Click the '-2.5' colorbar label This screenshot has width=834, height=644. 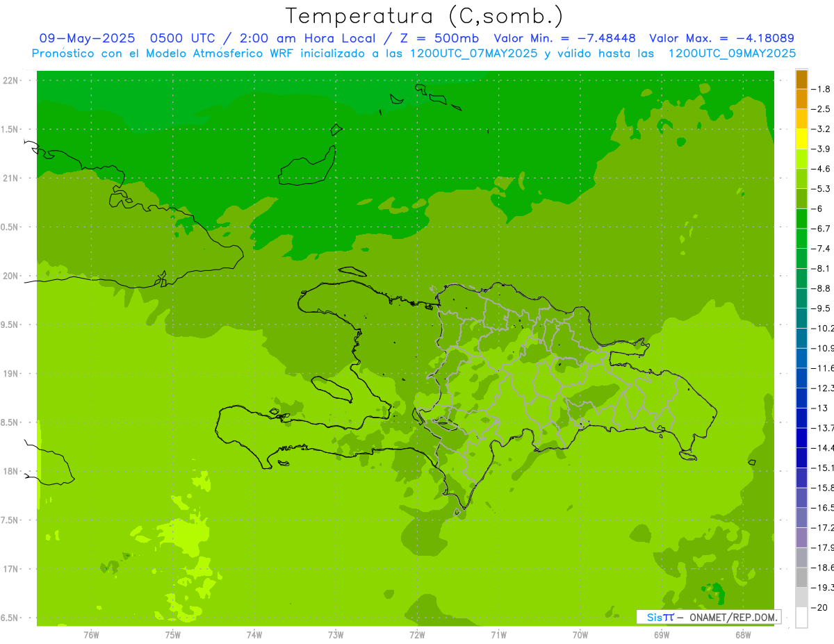[x=821, y=109]
